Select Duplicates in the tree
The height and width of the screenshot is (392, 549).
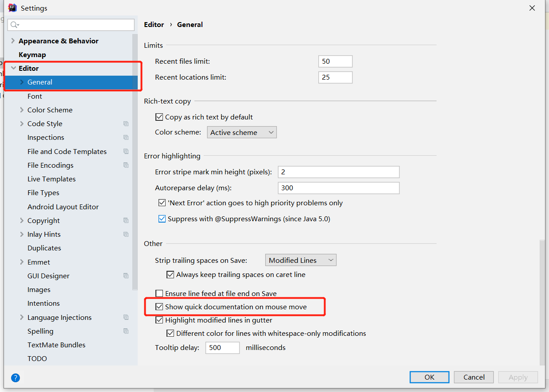click(x=44, y=248)
